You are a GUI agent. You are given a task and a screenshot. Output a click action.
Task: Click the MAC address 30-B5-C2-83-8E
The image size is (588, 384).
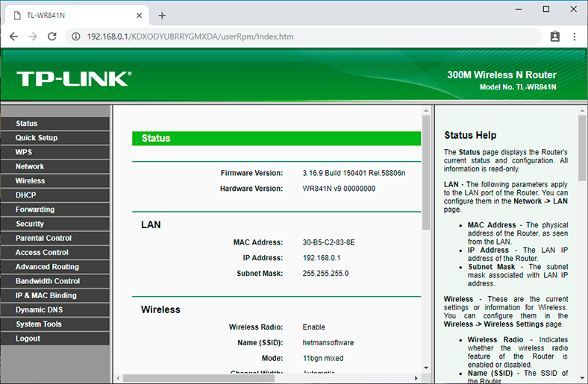click(328, 242)
